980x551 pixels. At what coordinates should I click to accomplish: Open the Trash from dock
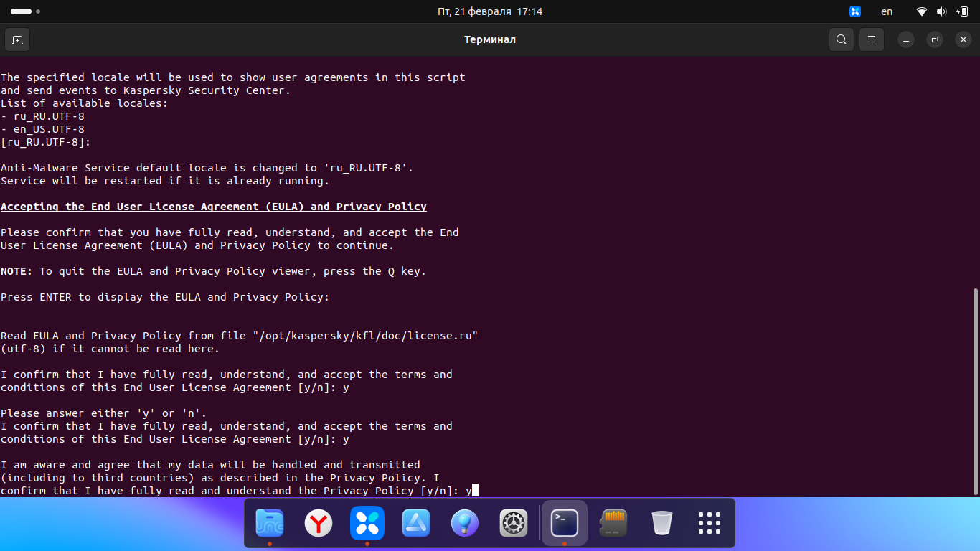click(x=662, y=523)
